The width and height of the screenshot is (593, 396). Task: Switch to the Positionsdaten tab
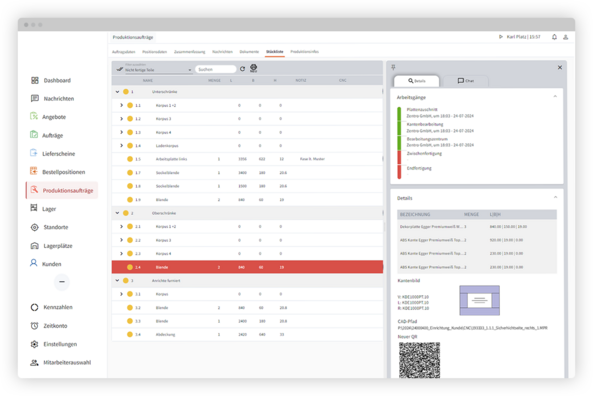[154, 52]
